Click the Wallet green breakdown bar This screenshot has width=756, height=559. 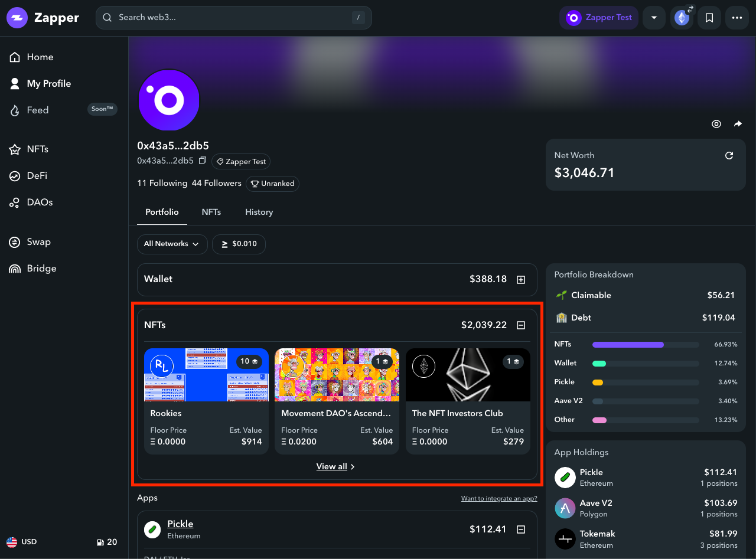(599, 363)
